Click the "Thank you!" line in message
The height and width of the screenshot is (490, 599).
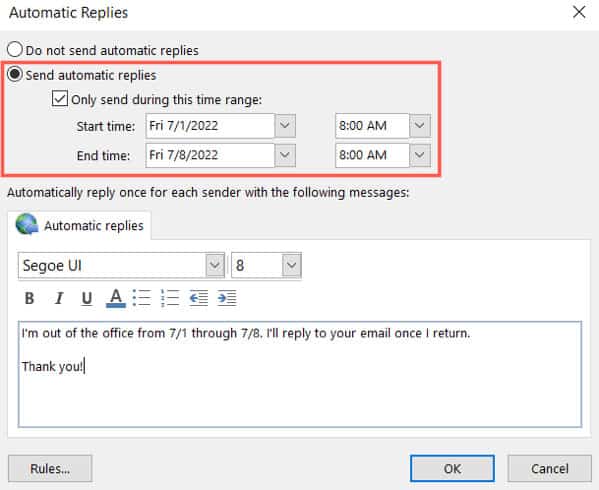click(x=52, y=367)
